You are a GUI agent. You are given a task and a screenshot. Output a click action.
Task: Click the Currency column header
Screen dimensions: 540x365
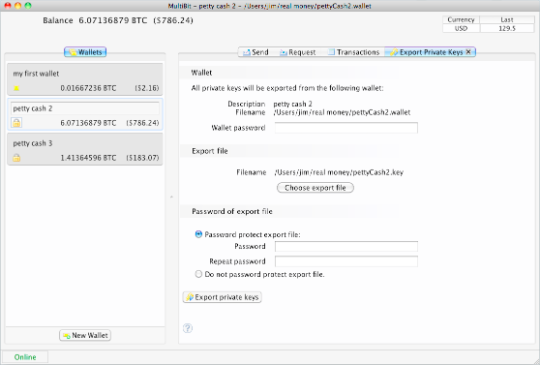click(x=461, y=20)
